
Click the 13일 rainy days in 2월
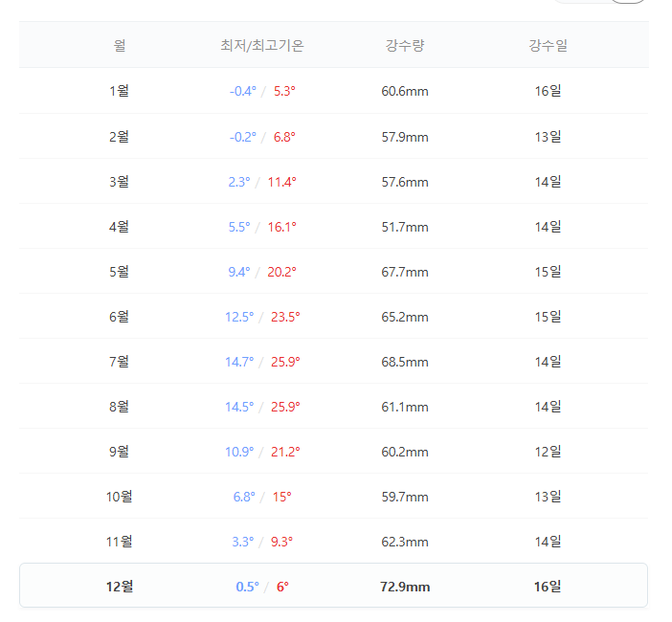548,137
